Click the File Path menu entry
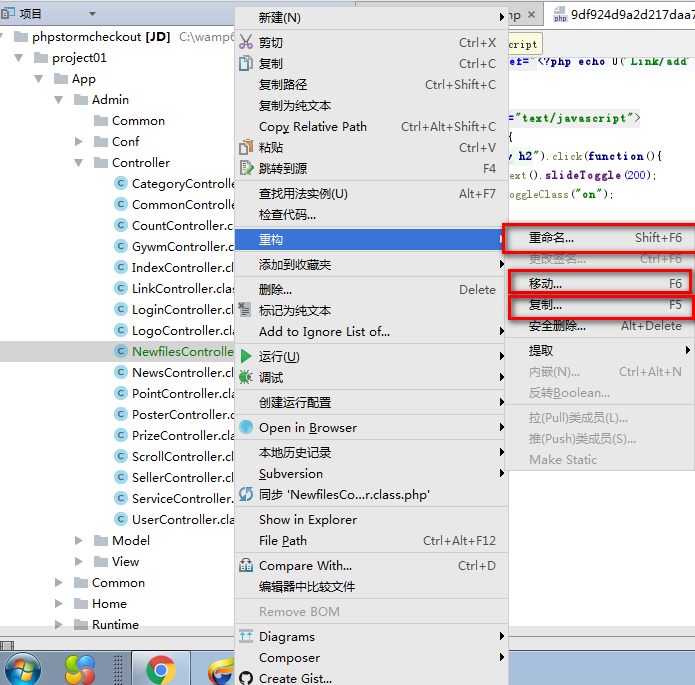Viewport: 695px width, 685px height. point(371,540)
